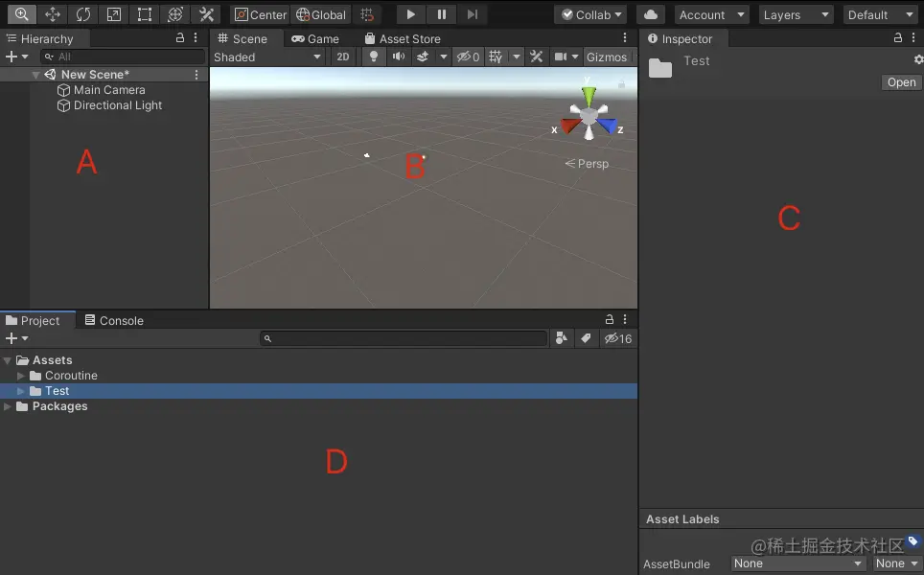Click the Hierarchy plus create button
The height and width of the screenshot is (575, 924).
click(16, 57)
